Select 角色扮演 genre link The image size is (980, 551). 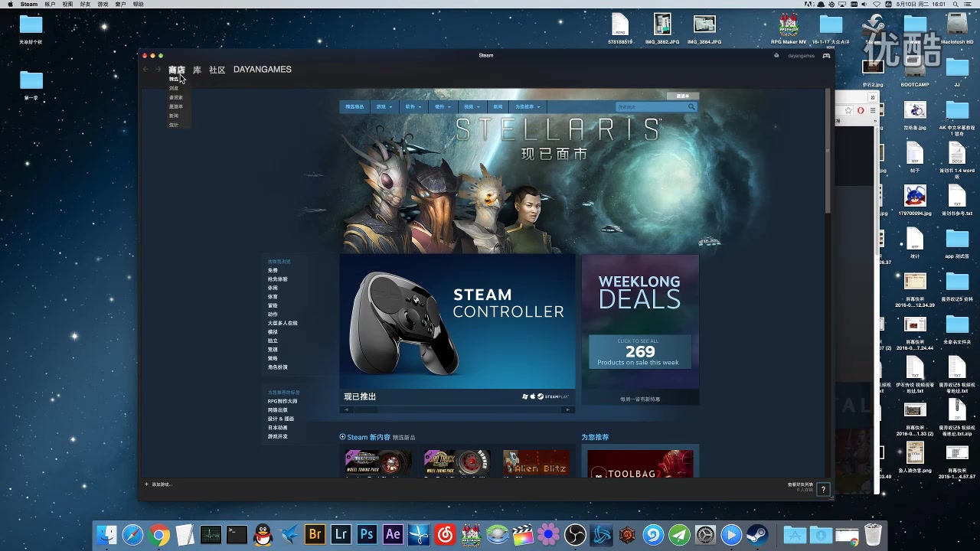click(x=278, y=367)
